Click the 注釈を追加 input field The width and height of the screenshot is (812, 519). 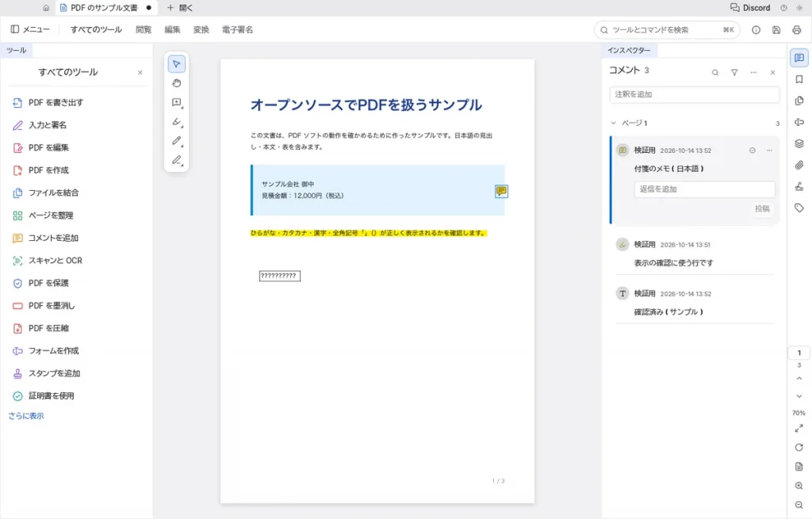click(x=695, y=94)
